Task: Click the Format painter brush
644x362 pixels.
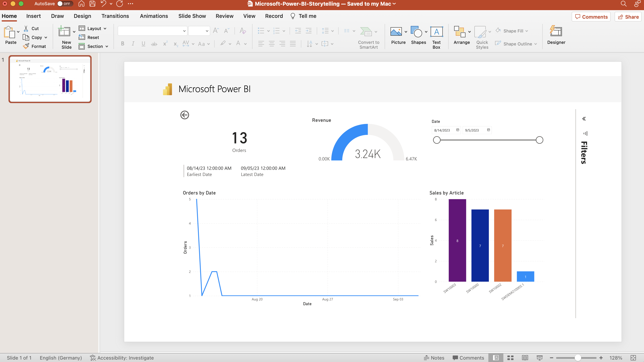Action: coord(26,46)
